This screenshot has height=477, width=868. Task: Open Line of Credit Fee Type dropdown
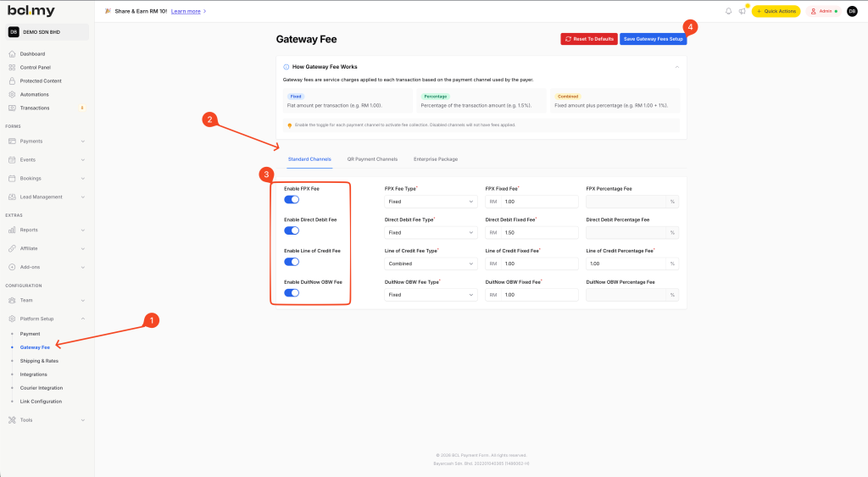pyautogui.click(x=431, y=263)
